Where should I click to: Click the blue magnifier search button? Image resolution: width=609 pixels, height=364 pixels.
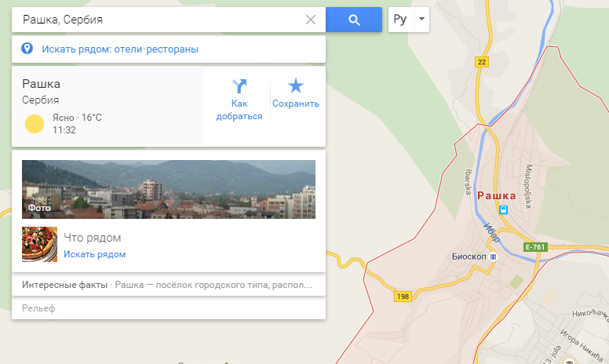[353, 20]
